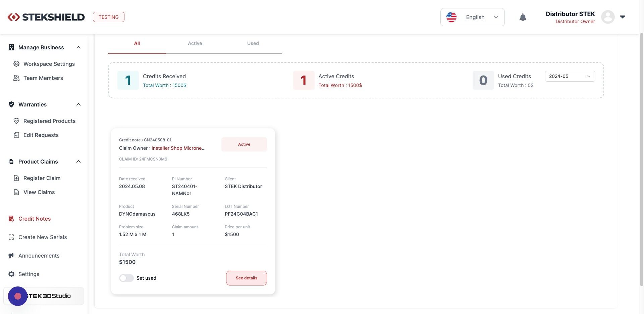Click the Edit Requests document icon
This screenshot has height=314, width=644.
click(16, 135)
